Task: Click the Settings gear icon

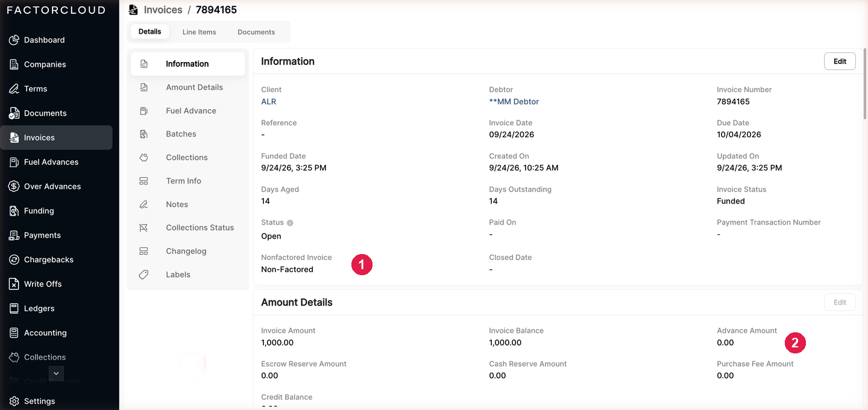Action: pos(14,401)
